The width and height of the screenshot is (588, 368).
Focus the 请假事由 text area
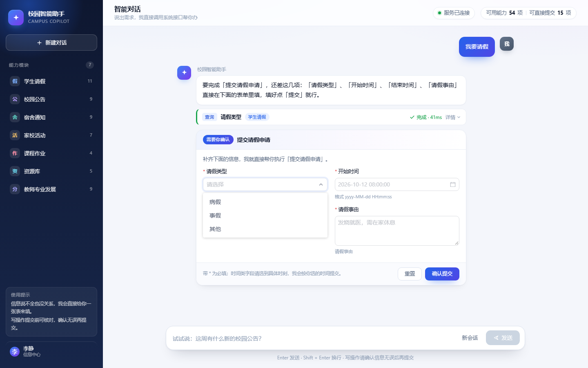(x=397, y=231)
